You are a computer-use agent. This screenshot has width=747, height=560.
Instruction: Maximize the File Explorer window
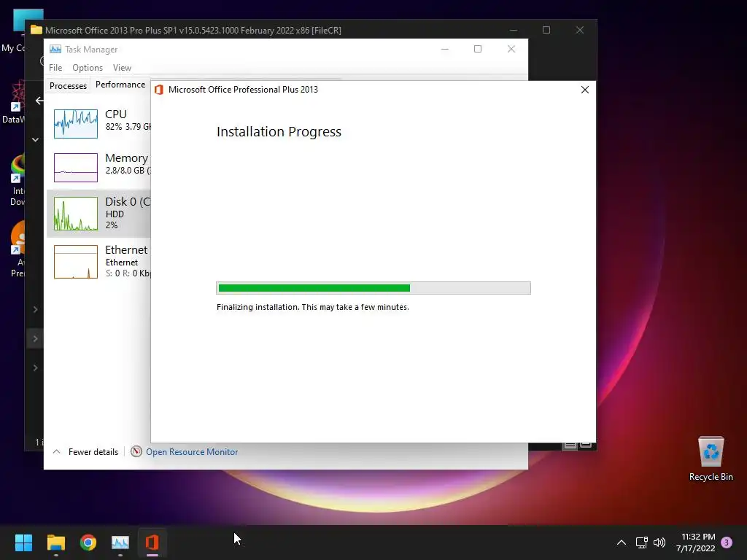click(546, 30)
